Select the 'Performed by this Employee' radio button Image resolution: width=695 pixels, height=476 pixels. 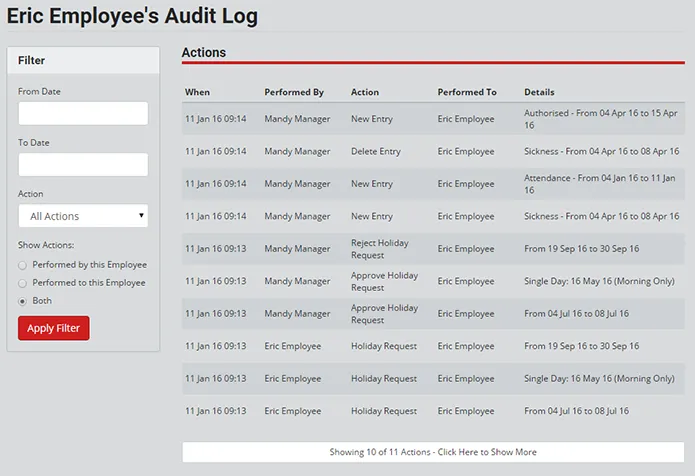click(22, 265)
